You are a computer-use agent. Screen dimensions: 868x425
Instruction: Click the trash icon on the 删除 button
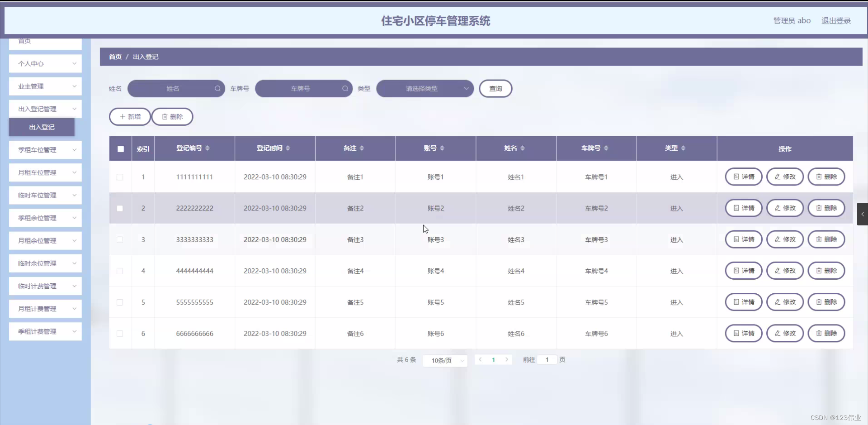165,116
